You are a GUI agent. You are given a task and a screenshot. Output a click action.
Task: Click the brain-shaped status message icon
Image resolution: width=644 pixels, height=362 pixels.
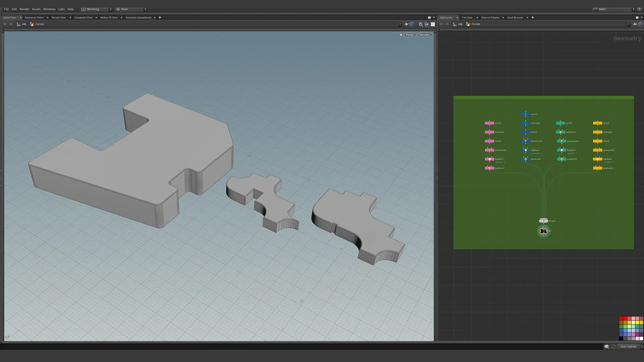pyautogui.click(x=606, y=347)
